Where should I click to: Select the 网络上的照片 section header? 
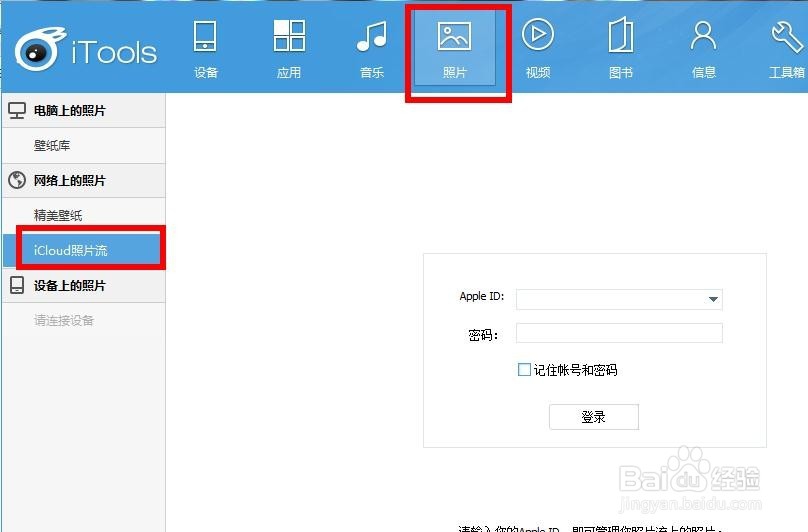84,180
